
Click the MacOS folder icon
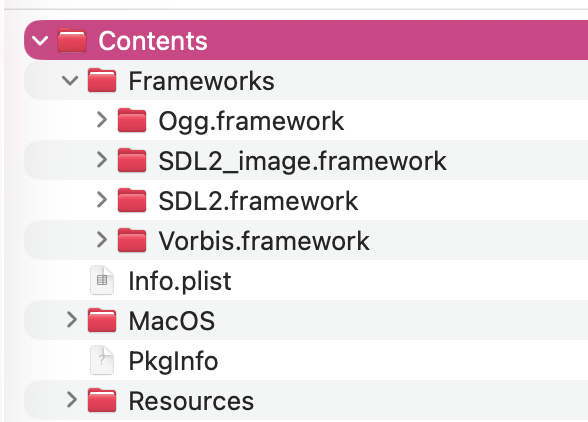click(x=102, y=320)
